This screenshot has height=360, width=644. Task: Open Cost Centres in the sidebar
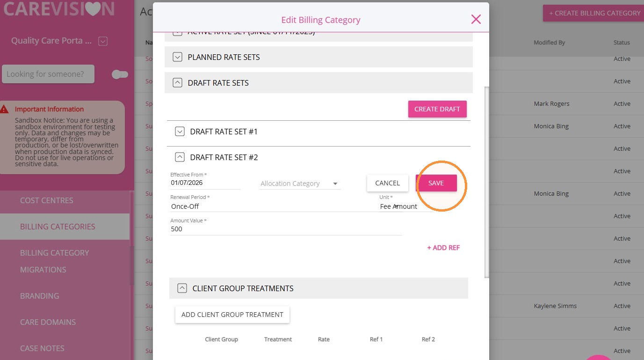click(47, 200)
